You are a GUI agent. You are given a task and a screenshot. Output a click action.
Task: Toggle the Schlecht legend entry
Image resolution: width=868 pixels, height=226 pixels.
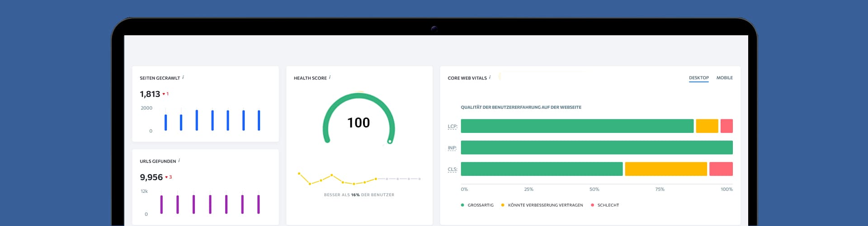click(x=604, y=205)
